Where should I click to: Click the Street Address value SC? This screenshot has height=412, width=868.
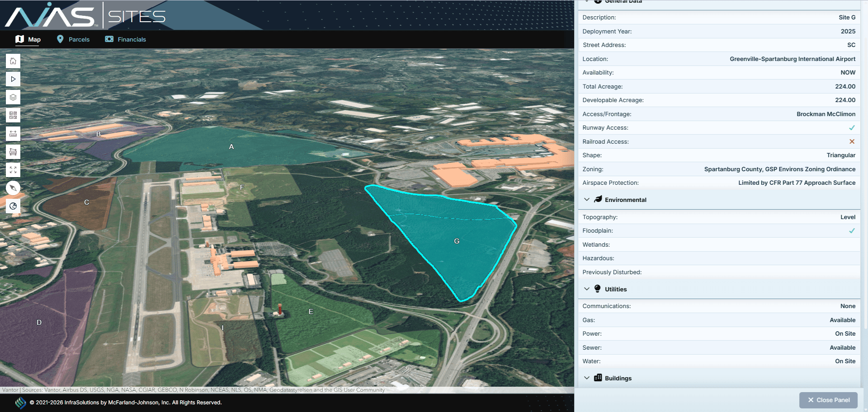click(x=851, y=45)
